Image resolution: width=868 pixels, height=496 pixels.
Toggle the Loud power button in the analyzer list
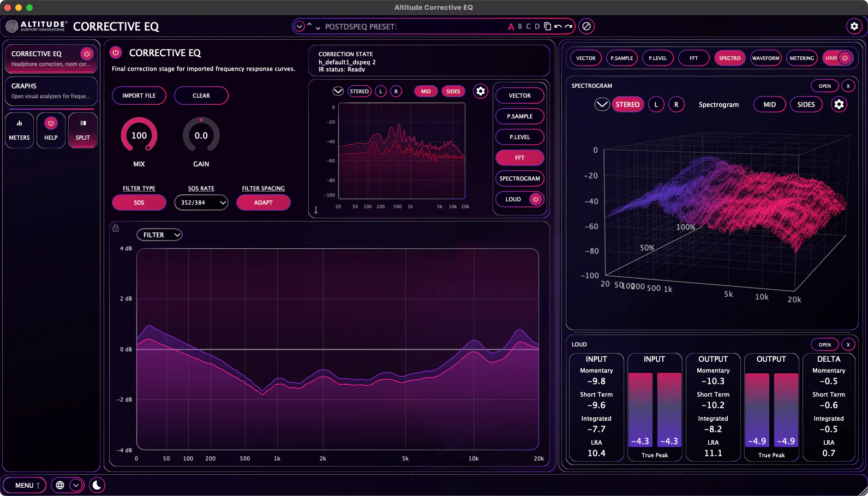coord(536,199)
